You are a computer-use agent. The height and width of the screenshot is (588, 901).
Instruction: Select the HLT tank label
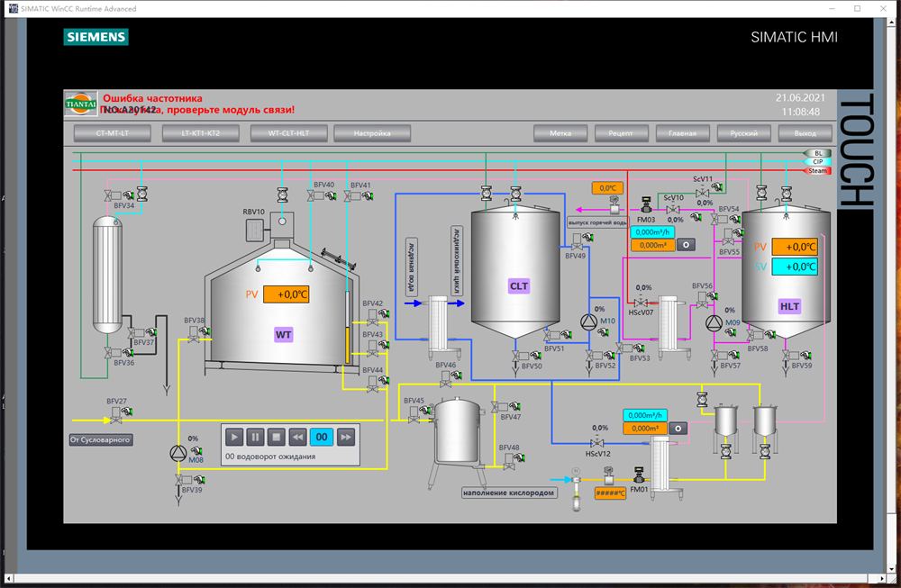click(x=789, y=307)
